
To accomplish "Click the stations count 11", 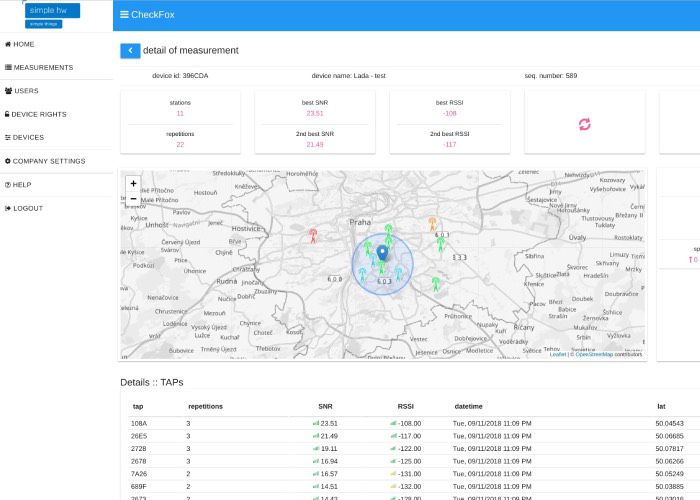I will coord(180,113).
